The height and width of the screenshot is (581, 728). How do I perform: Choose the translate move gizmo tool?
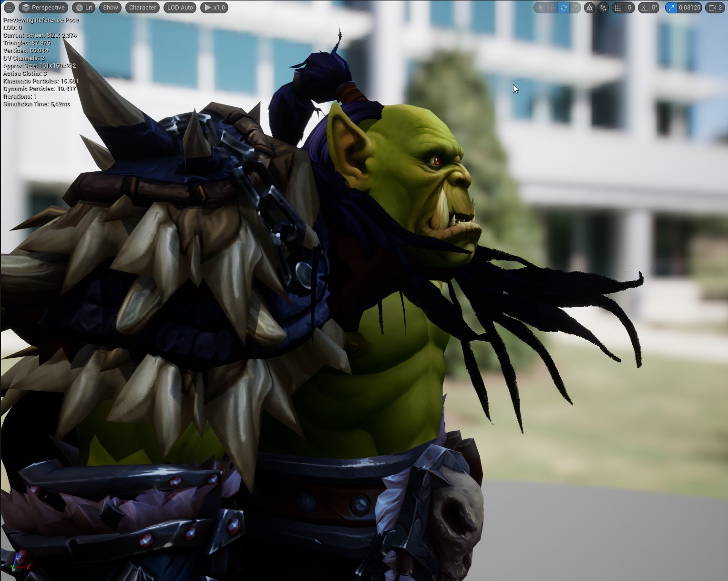[552, 8]
